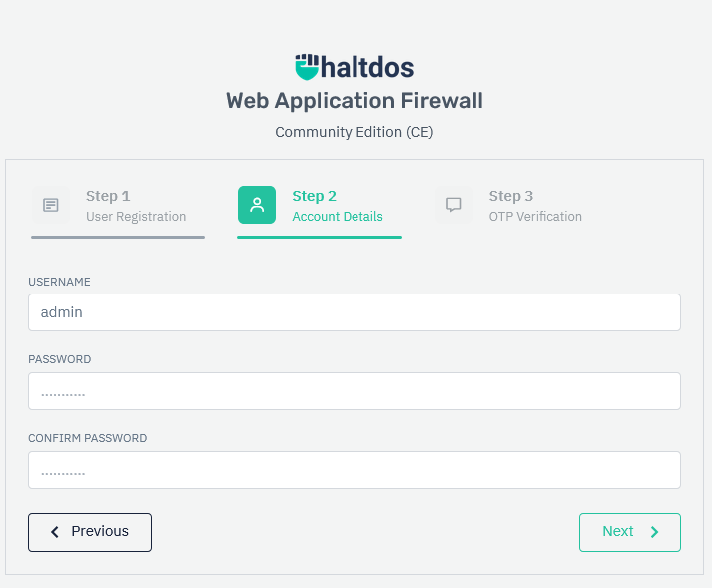
Task: Click the Step 1 document icon
Action: click(x=50, y=205)
